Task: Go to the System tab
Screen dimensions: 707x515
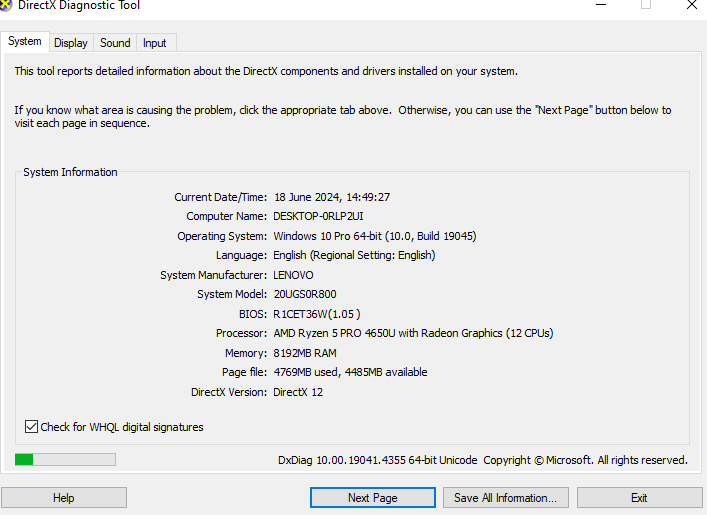Action: [x=25, y=42]
